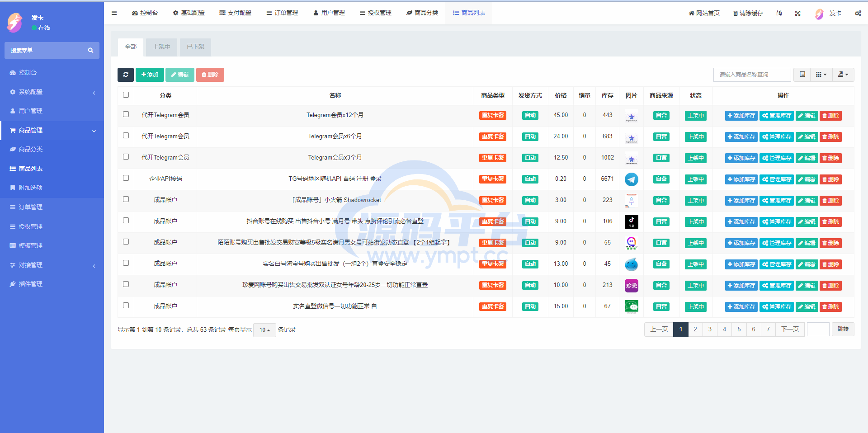The height and width of the screenshot is (433, 868).
Task: Open the WeChat product image thumbnail
Action: coord(632,307)
